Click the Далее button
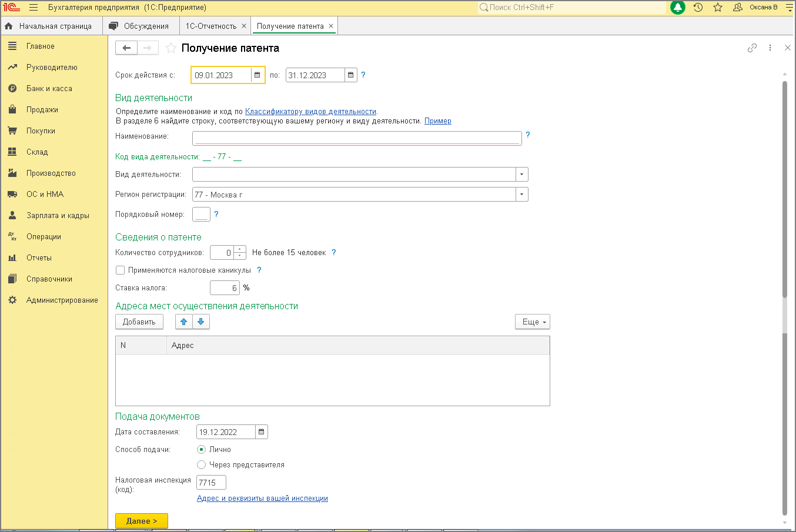796x532 pixels. tap(142, 521)
